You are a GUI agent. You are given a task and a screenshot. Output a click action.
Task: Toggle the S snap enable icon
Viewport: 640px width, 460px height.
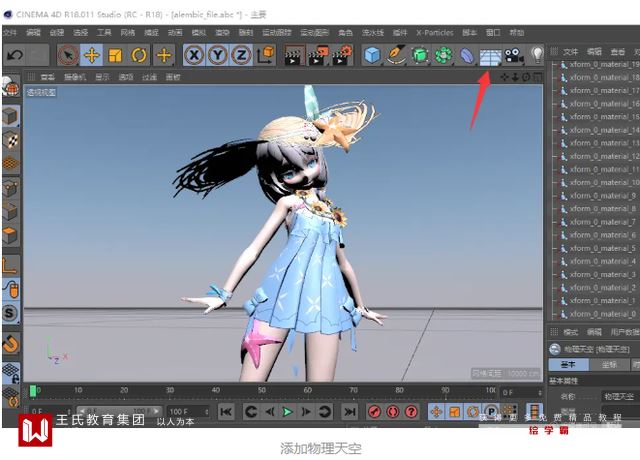(x=11, y=313)
